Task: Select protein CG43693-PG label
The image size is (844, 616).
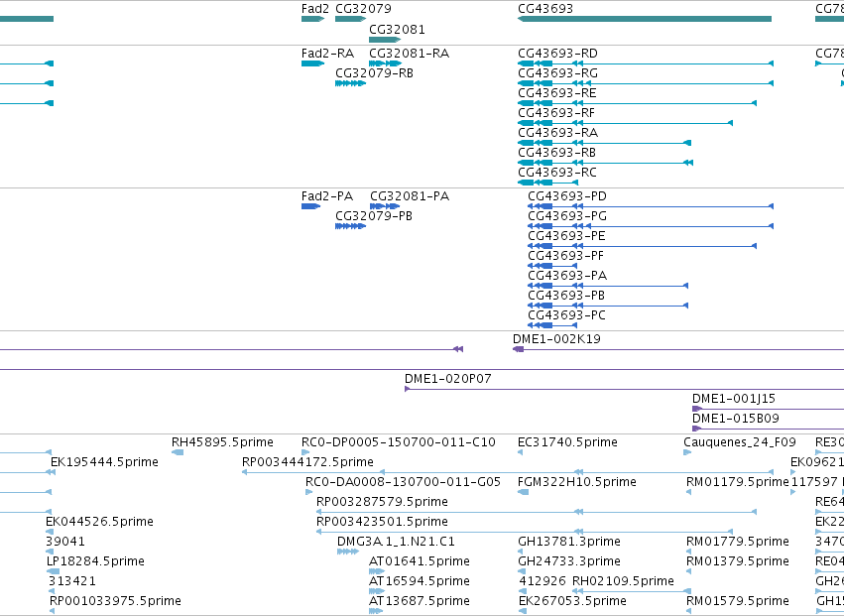Action: pyautogui.click(x=567, y=216)
